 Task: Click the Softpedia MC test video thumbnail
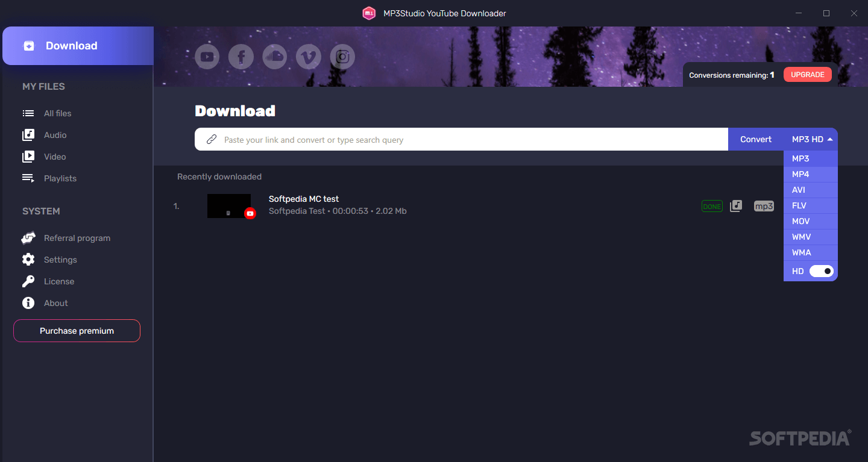point(229,206)
